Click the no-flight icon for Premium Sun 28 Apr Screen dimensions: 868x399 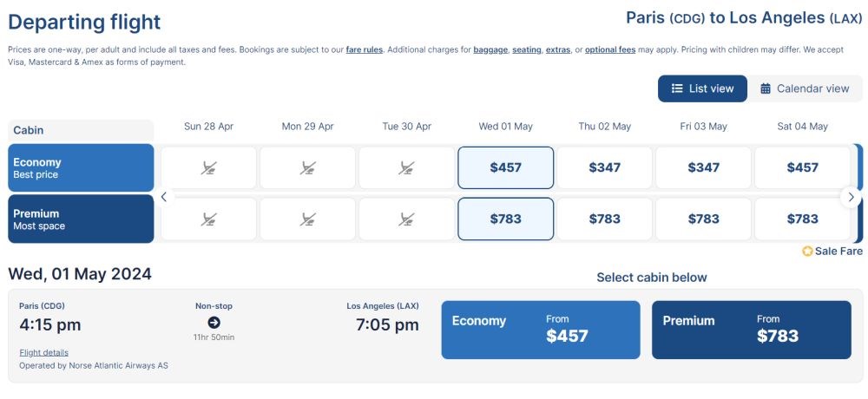tap(208, 219)
